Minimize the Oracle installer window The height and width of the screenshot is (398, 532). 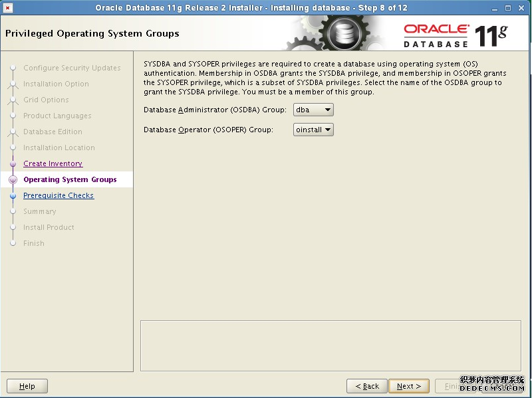click(x=495, y=8)
